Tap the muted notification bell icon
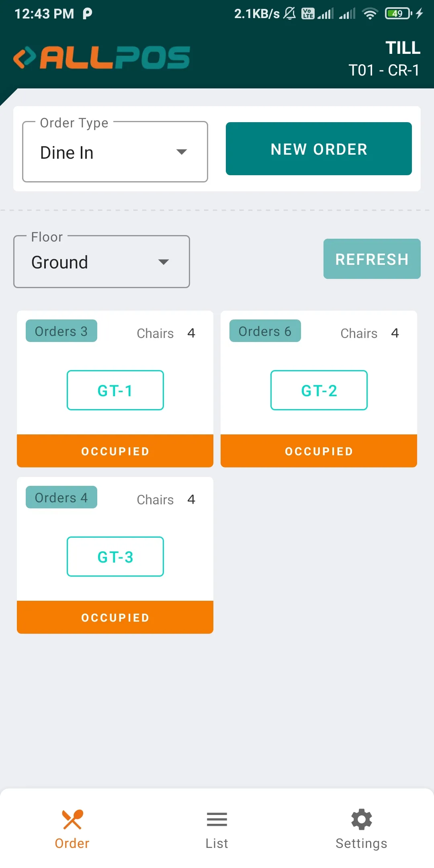This screenshot has width=434, height=868. (289, 14)
